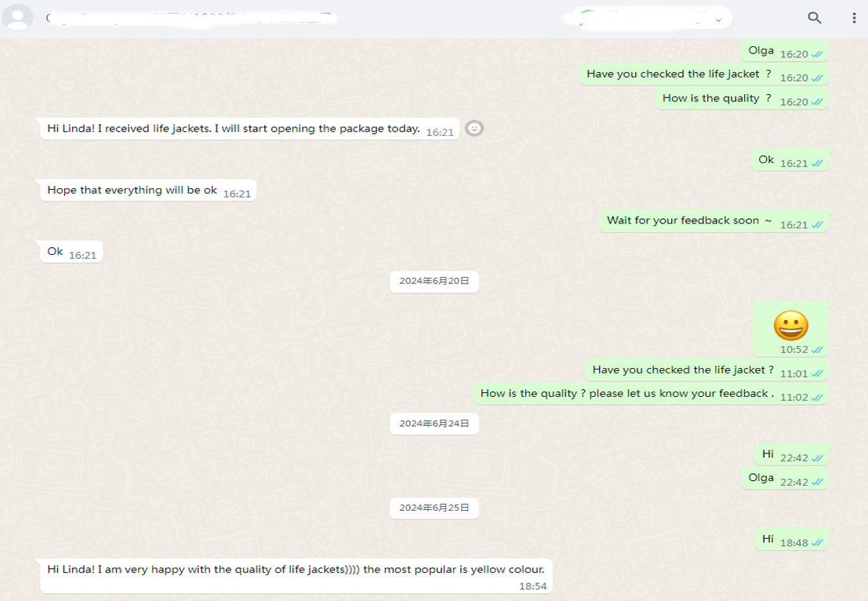Viewport: 868px width, 601px height.
Task: Select the 2024年6月20日 date divider
Action: pos(434,281)
